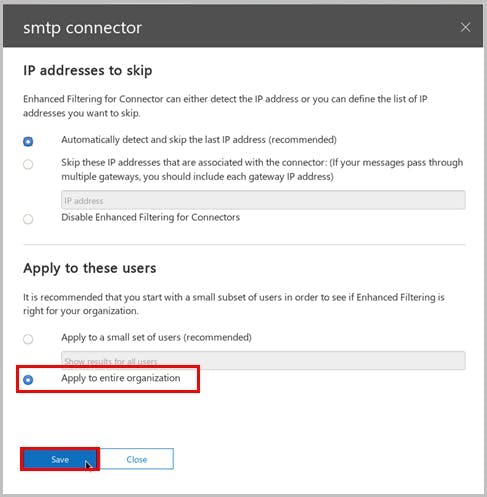Select the Disable Enhanced Filtering radio button
Viewport: 487px width, 497px height.
pos(28,219)
